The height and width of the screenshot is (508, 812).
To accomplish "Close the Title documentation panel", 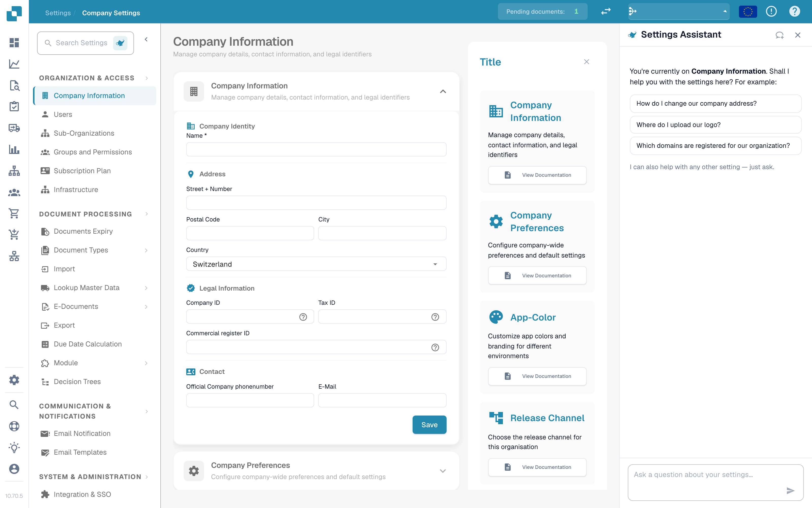I will click(x=586, y=62).
